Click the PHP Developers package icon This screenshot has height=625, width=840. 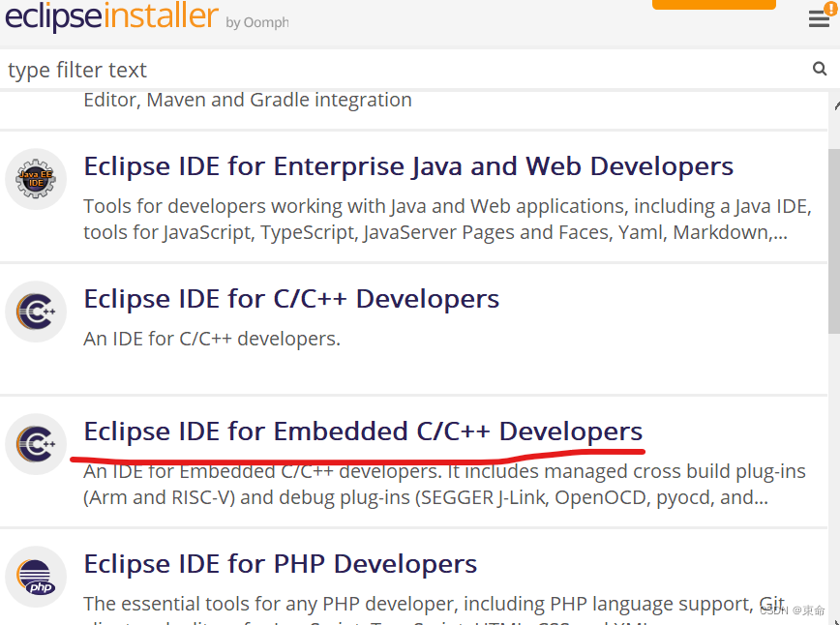pos(36,577)
